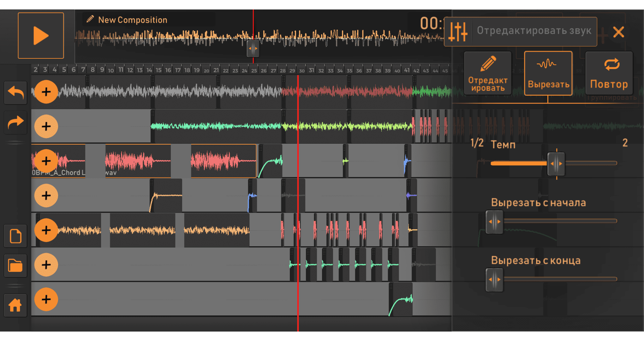Image resolution: width=644 pixels, height=341 pixels.
Task: Select the Отредактировать tab with the pencil
Action: click(487, 73)
